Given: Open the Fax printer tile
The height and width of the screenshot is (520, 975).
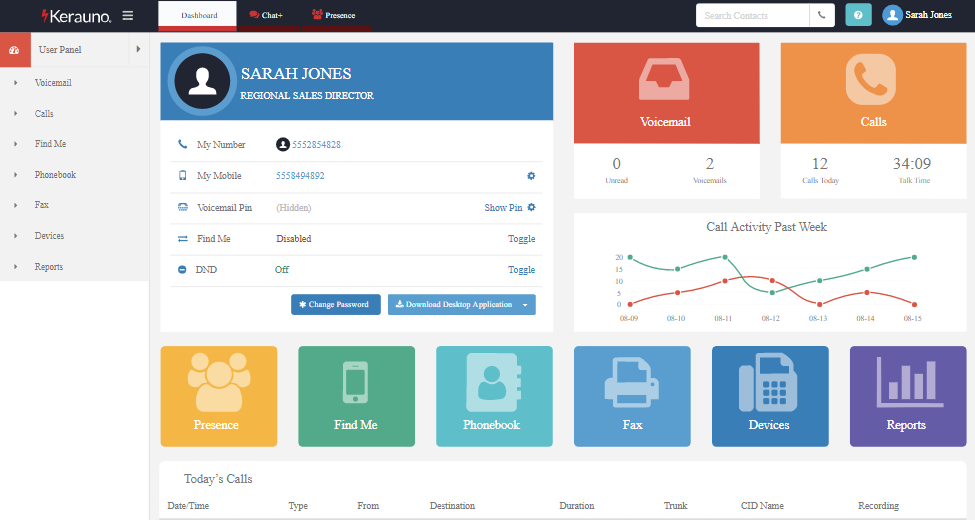Looking at the screenshot, I should [x=632, y=396].
